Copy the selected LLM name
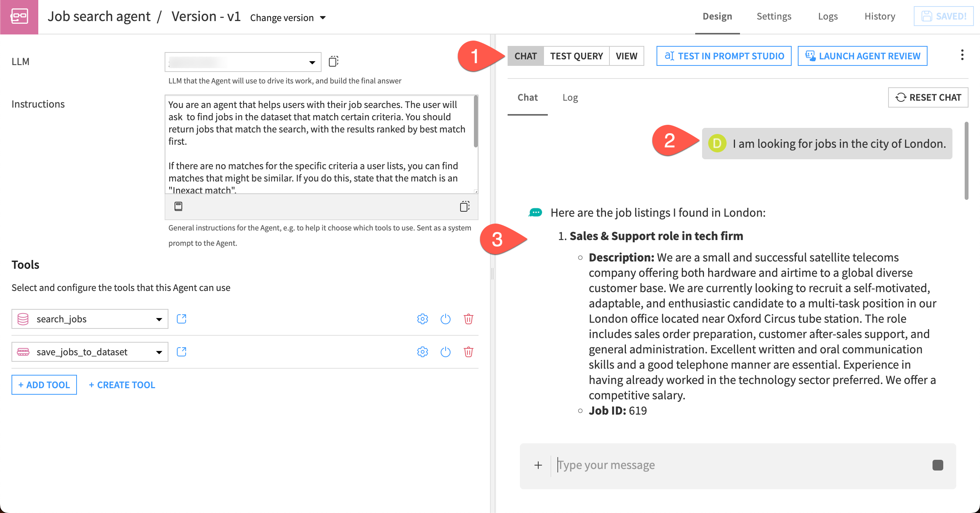 333,61
